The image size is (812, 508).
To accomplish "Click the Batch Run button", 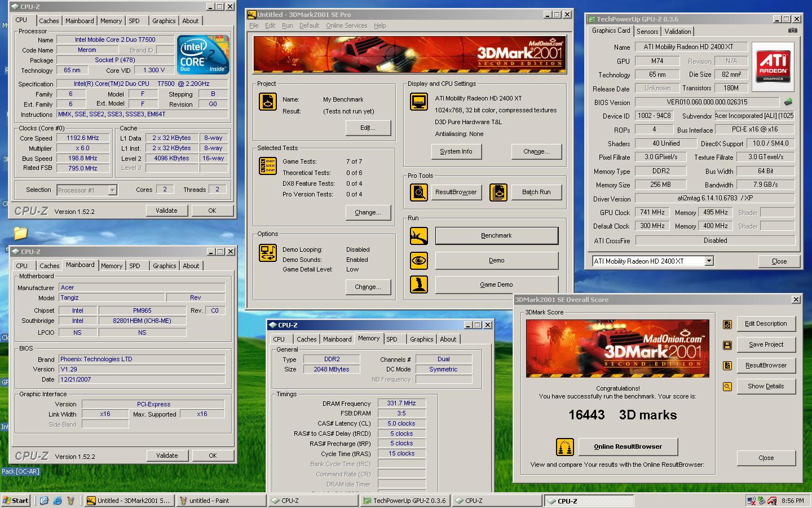I will 536,192.
